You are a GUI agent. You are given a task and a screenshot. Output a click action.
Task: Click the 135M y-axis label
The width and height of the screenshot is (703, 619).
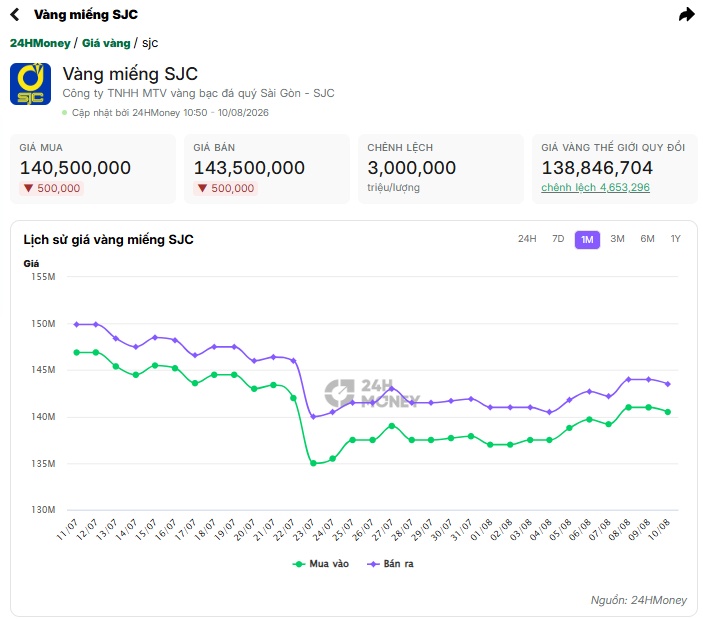(43, 463)
